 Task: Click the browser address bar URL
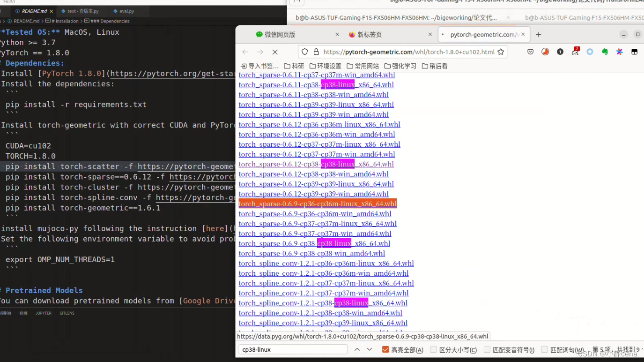coord(409,52)
